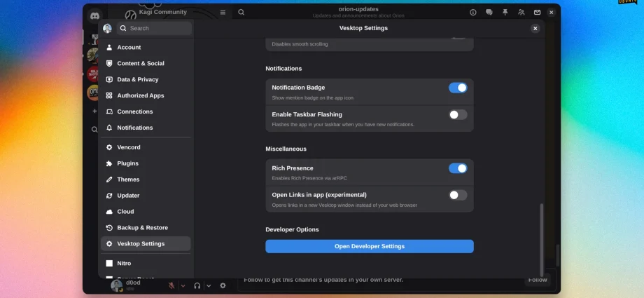Click Account person icon
This screenshot has height=298, width=644.
tap(109, 48)
